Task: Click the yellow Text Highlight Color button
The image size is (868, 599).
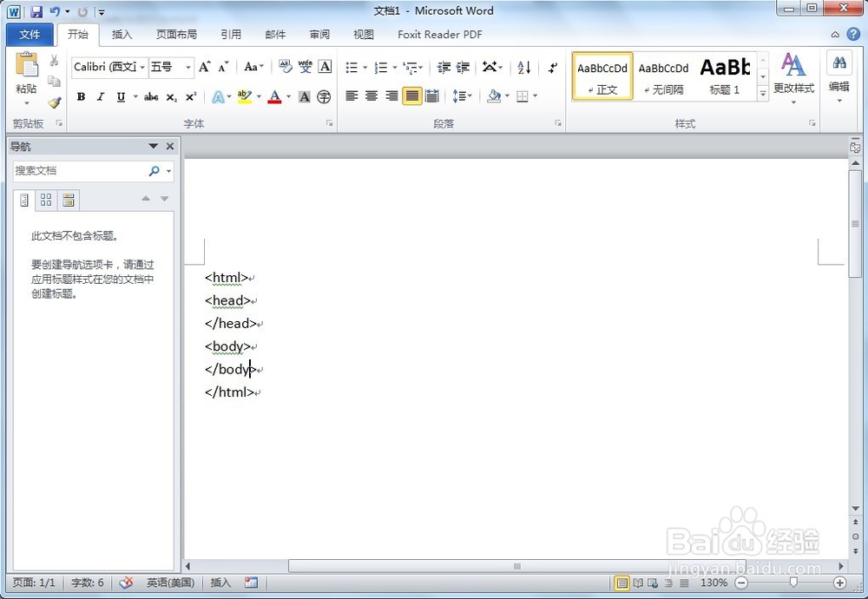Action: pos(244,97)
